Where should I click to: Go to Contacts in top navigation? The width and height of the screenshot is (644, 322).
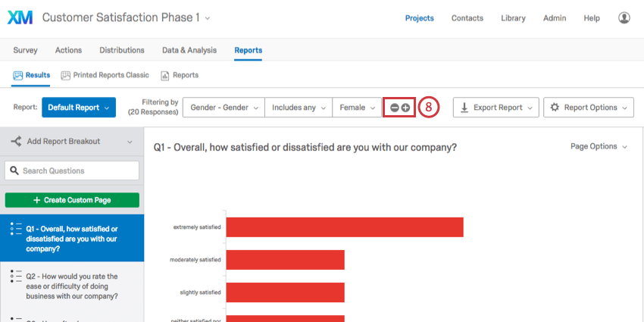click(467, 18)
